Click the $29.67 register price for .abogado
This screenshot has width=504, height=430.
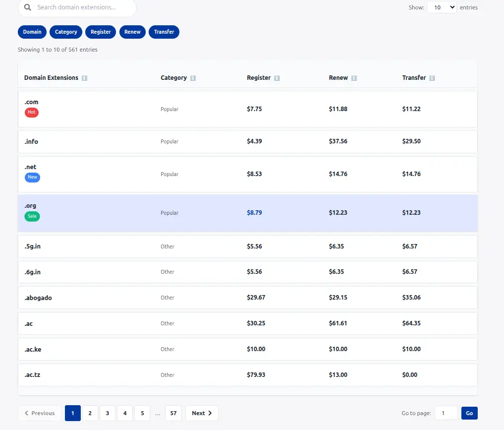click(x=256, y=298)
